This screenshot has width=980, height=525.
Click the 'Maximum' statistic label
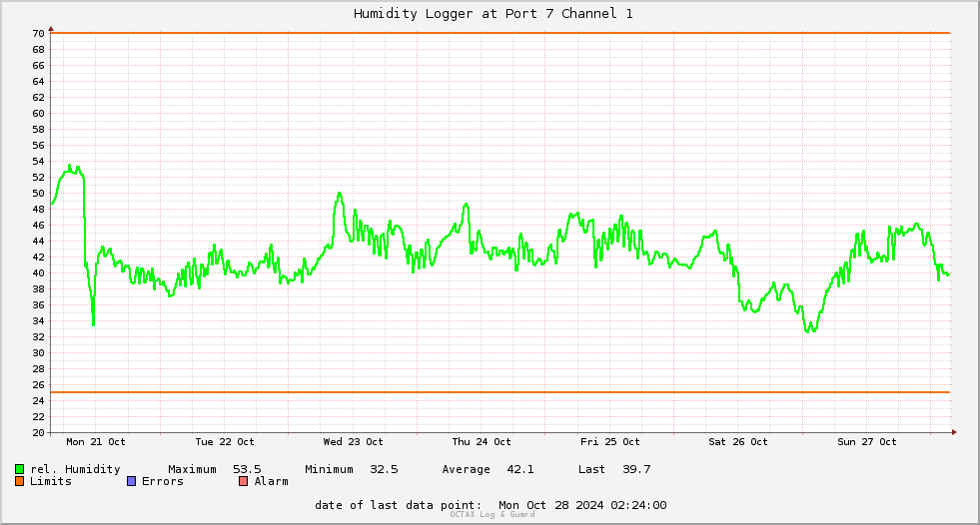(192, 469)
